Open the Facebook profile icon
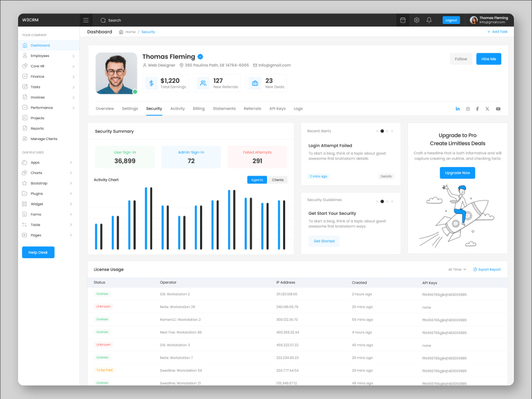 pos(477,109)
